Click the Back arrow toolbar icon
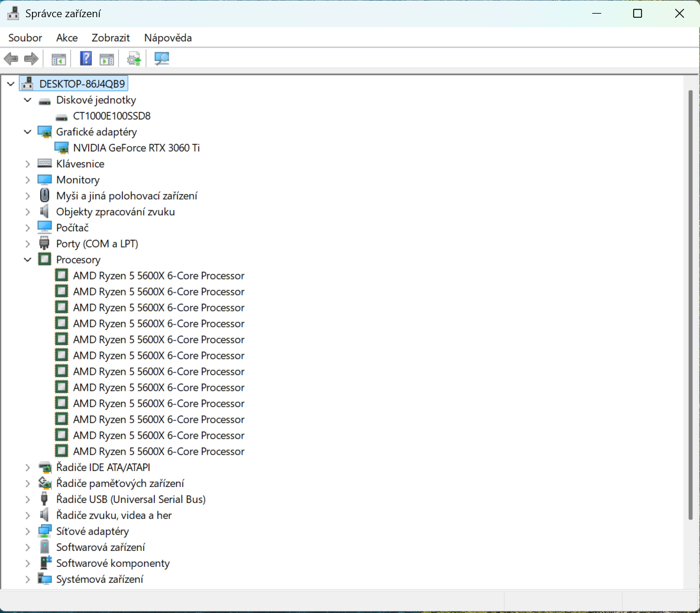The width and height of the screenshot is (700, 613). (x=11, y=59)
